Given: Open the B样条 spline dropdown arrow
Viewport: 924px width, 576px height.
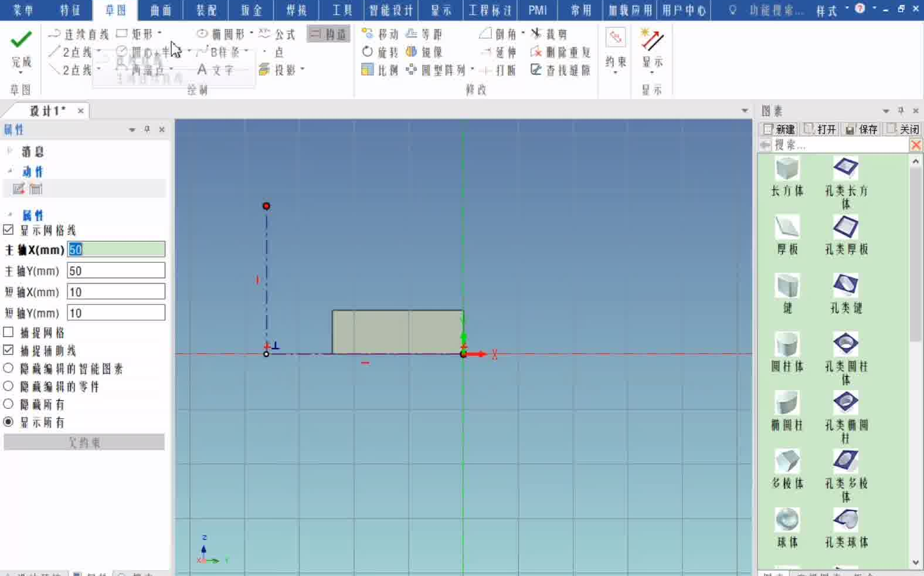Looking at the screenshot, I should coord(246,51).
